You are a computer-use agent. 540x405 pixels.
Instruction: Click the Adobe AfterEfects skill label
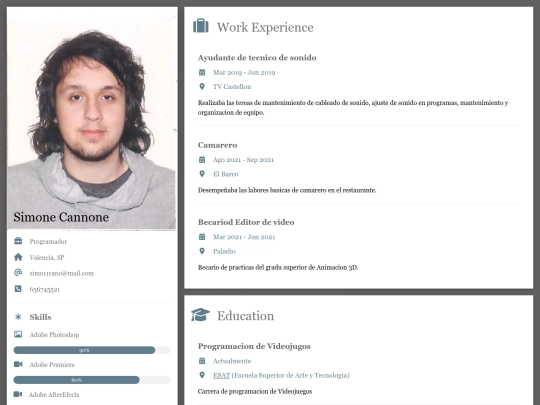[x=54, y=394]
